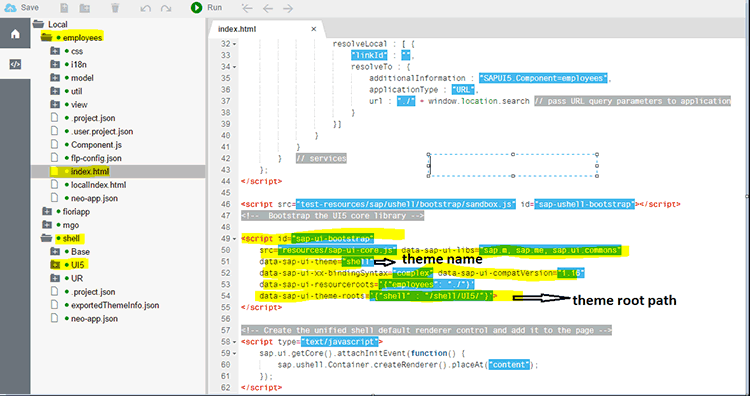750x396 pixels.
Task: Expand the fioriapp project folder
Action: point(46,211)
